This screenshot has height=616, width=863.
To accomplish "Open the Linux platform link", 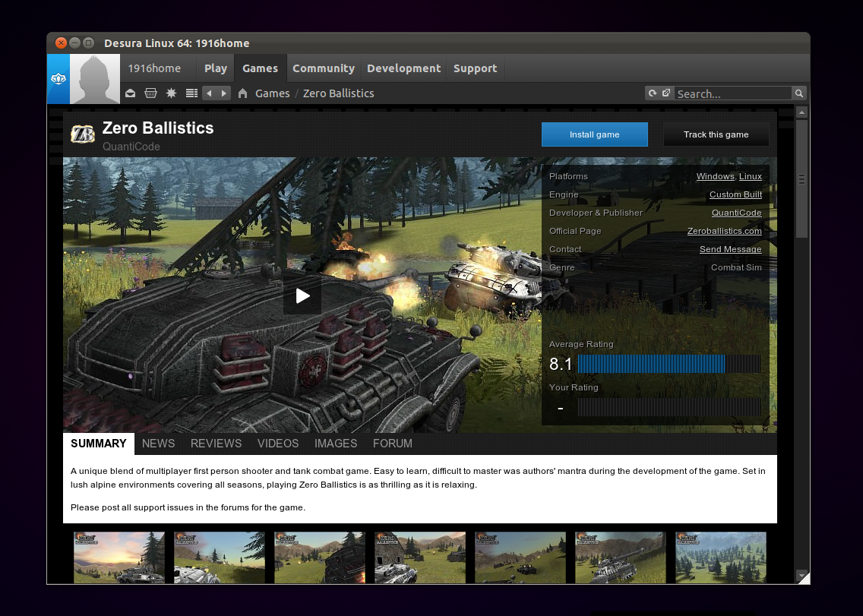I will 750,176.
